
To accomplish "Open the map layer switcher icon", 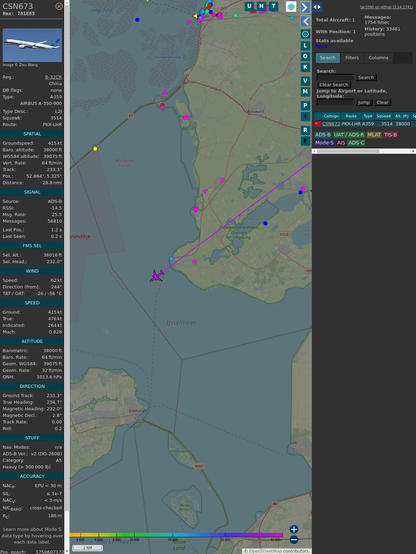I will 291,7.
